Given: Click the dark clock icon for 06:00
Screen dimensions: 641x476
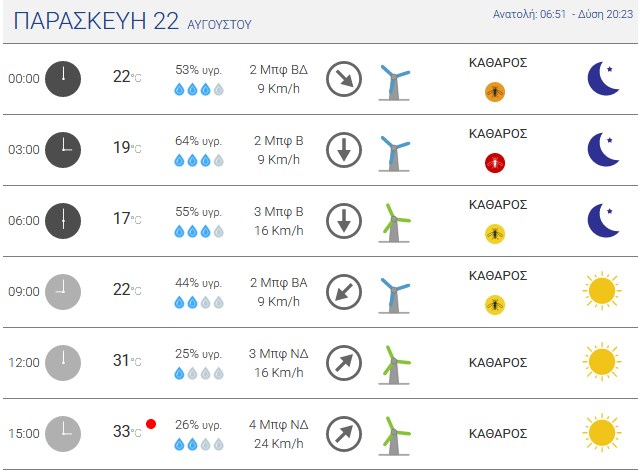Looking at the screenshot, I should click(x=63, y=221).
